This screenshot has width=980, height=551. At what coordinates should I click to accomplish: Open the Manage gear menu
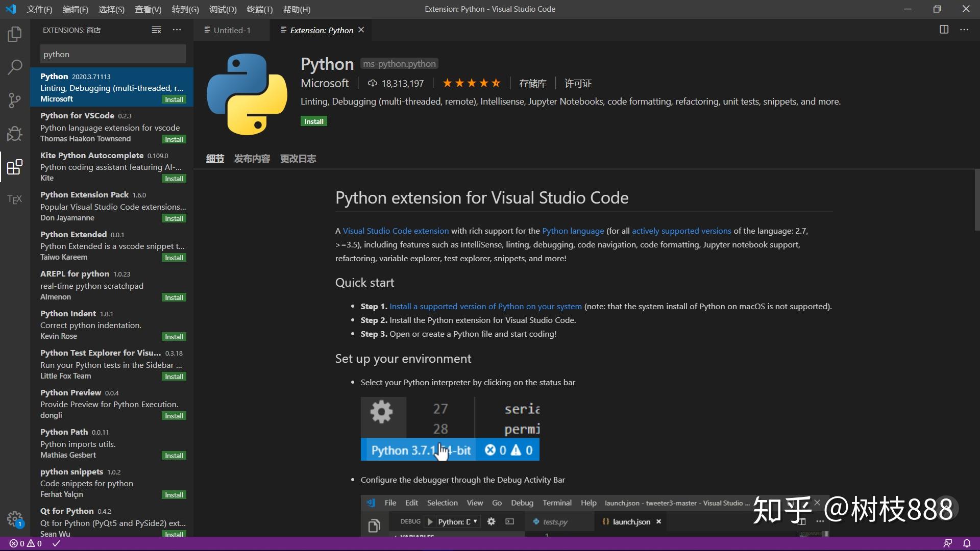[15, 519]
